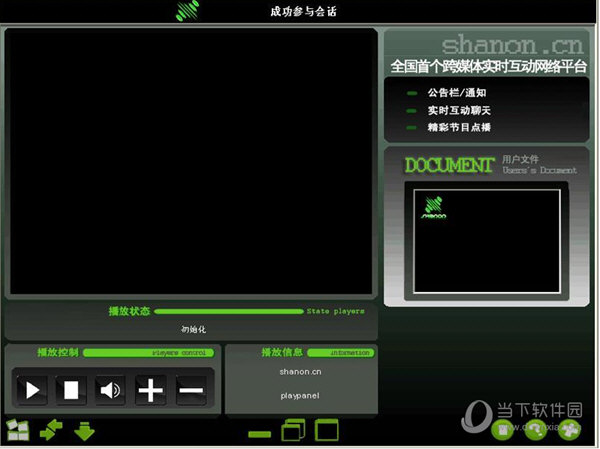Screen dimensions: 600x449
Task: Click the green down-arrow download icon
Action: 84,431
